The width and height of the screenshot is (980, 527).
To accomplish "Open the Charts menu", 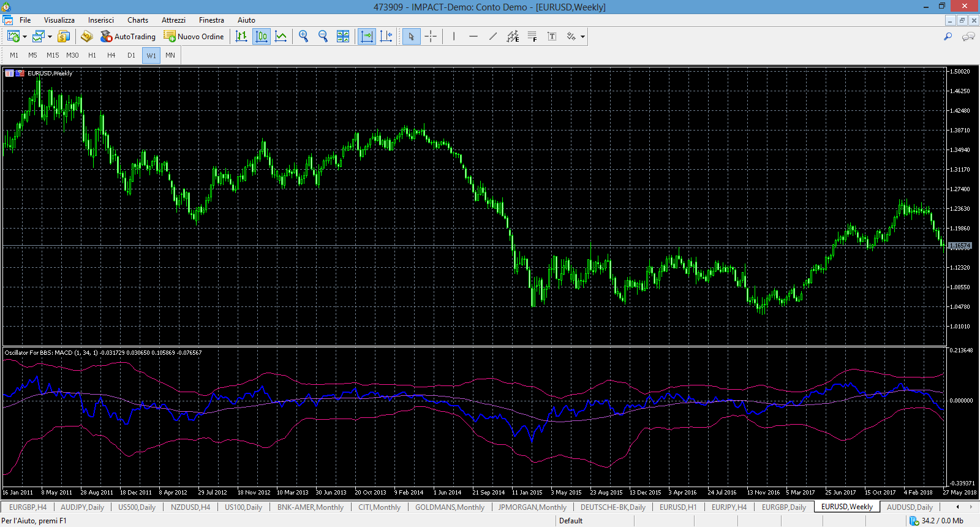I will [x=138, y=20].
